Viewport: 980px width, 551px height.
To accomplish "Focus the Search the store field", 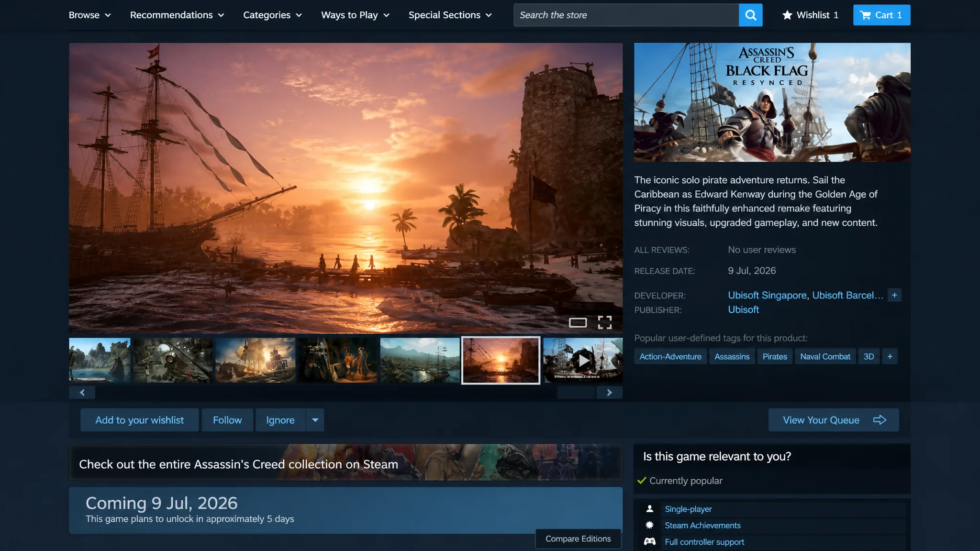I will (x=626, y=15).
